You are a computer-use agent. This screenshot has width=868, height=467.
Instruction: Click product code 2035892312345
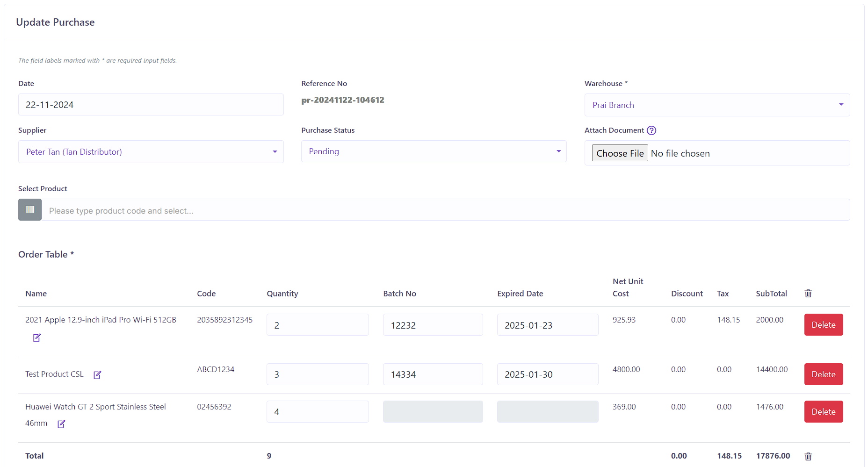(224, 320)
